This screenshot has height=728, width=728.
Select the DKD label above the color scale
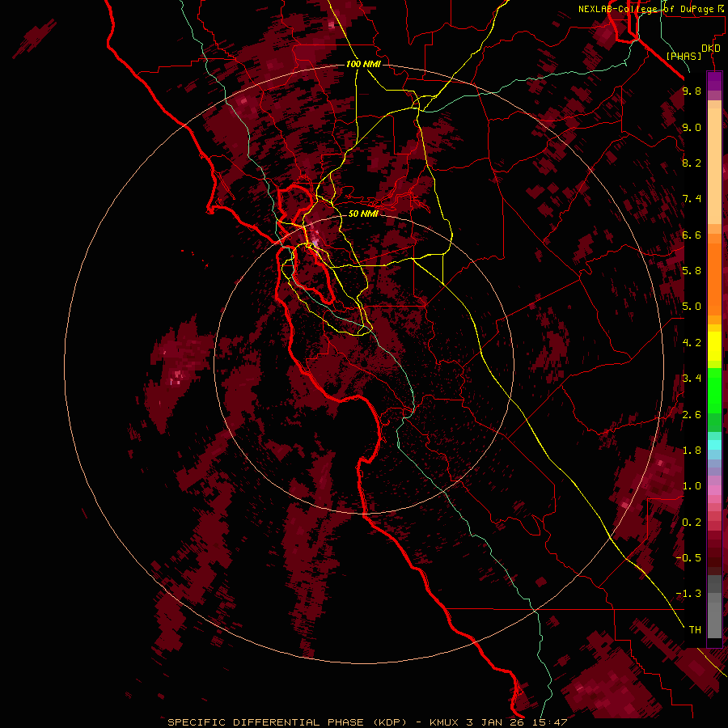711,49
